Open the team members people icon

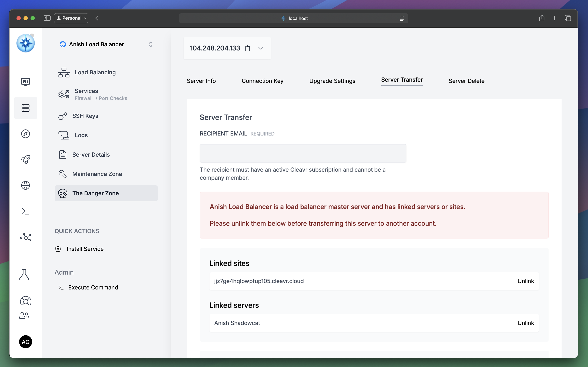coord(24,315)
